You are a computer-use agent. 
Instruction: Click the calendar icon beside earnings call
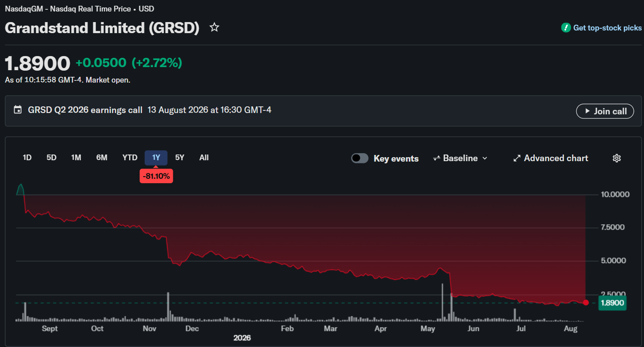tap(18, 109)
